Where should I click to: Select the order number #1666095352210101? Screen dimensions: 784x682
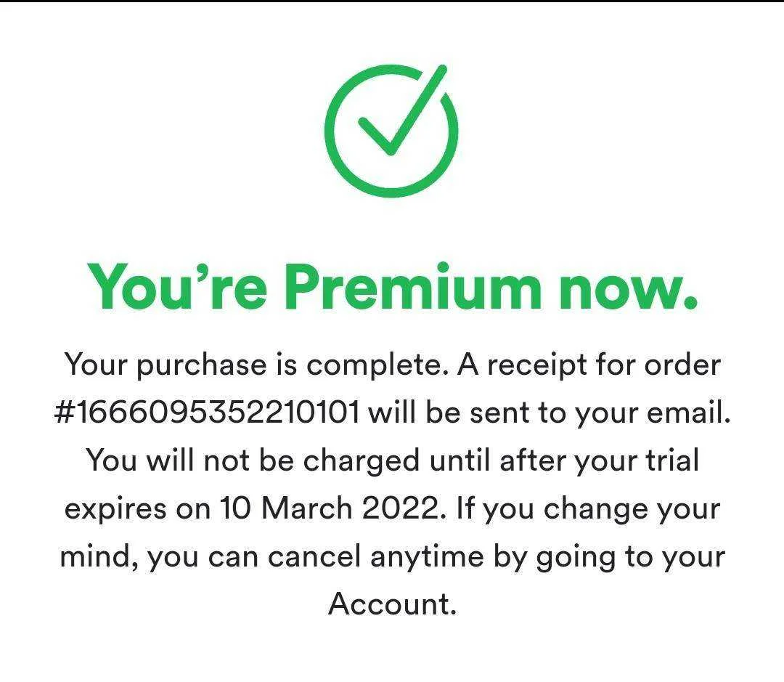pyautogui.click(x=206, y=413)
